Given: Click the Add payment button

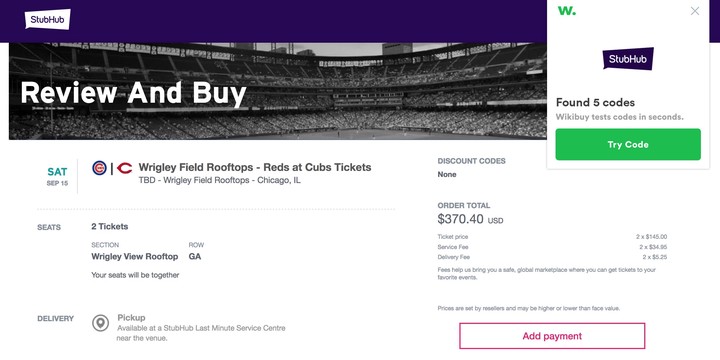Looking at the screenshot, I should (x=552, y=336).
